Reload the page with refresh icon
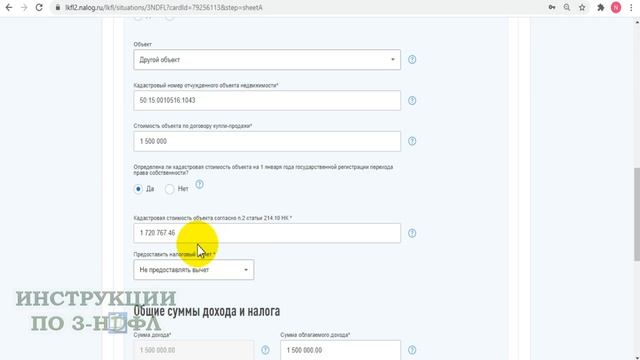The image size is (640, 360). click(x=39, y=7)
